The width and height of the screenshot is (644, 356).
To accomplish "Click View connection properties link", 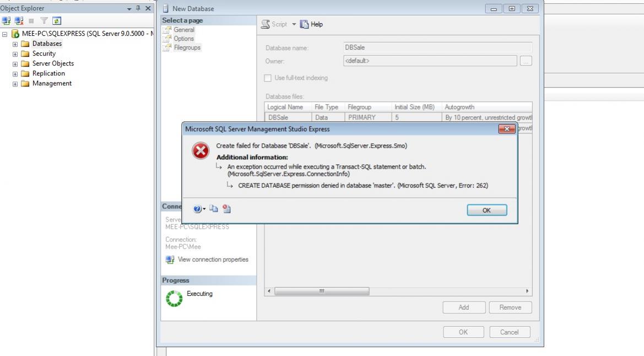I will point(213,260).
